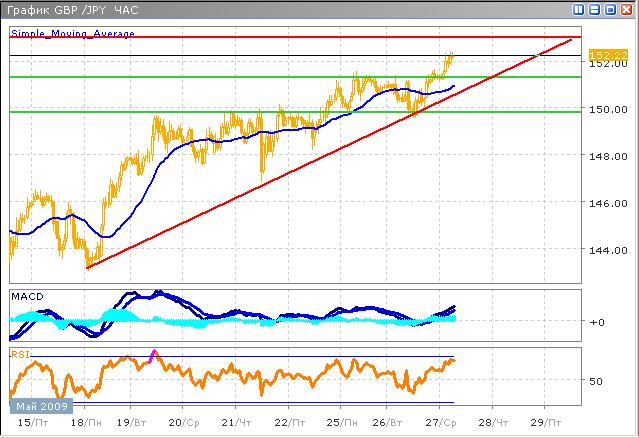The height and width of the screenshot is (438, 639).
Task: Click the 18/Пн date on time axis
Action: 85,424
